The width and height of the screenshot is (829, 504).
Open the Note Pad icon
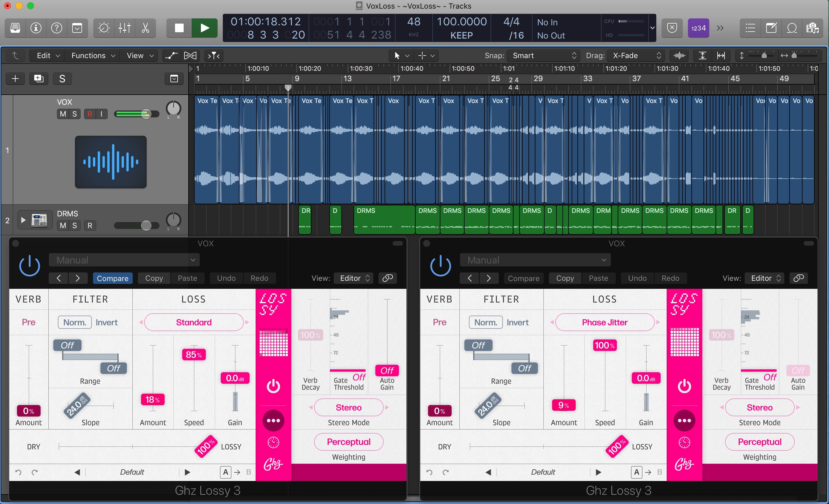771,28
